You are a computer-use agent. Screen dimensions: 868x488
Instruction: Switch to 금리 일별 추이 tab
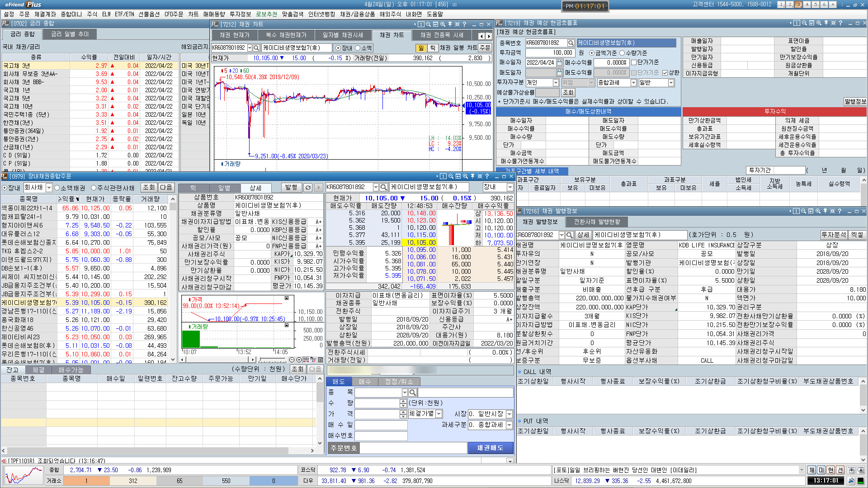click(x=70, y=34)
